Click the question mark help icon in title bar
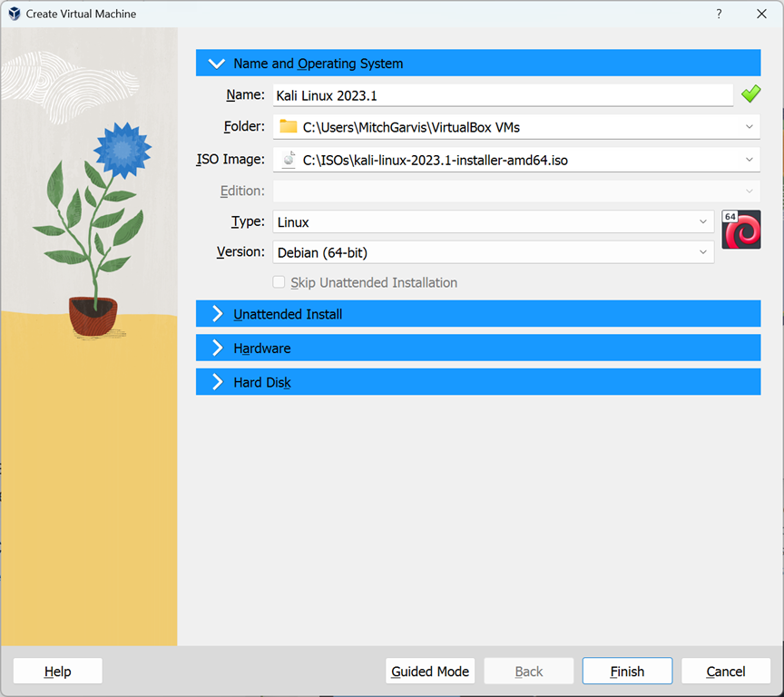Image resolution: width=784 pixels, height=697 pixels. point(719,14)
